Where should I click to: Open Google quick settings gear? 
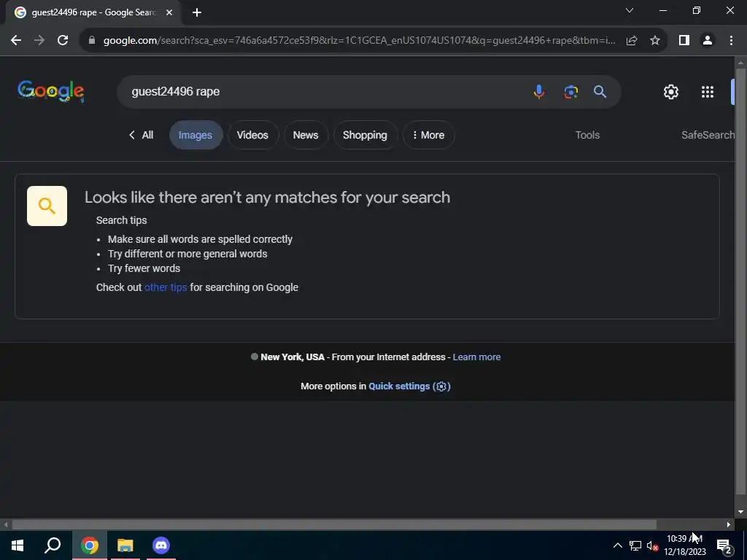point(671,92)
